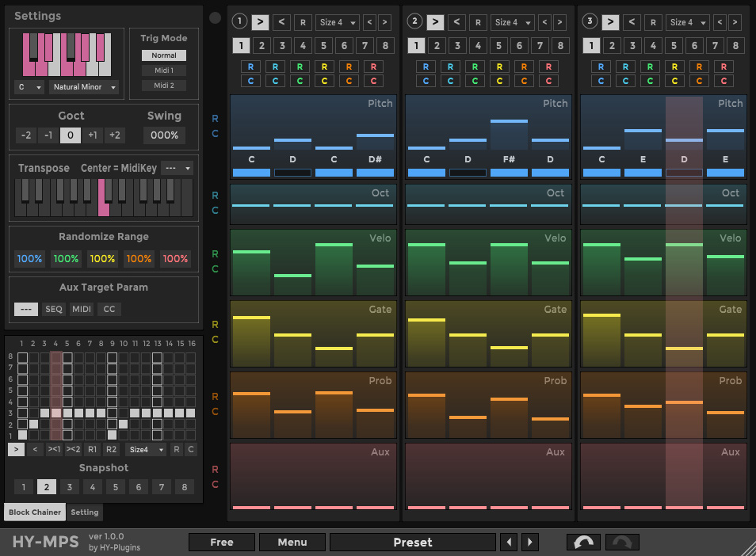
Task: Click the round indicator left of sequencer 1
Action: tap(215, 18)
